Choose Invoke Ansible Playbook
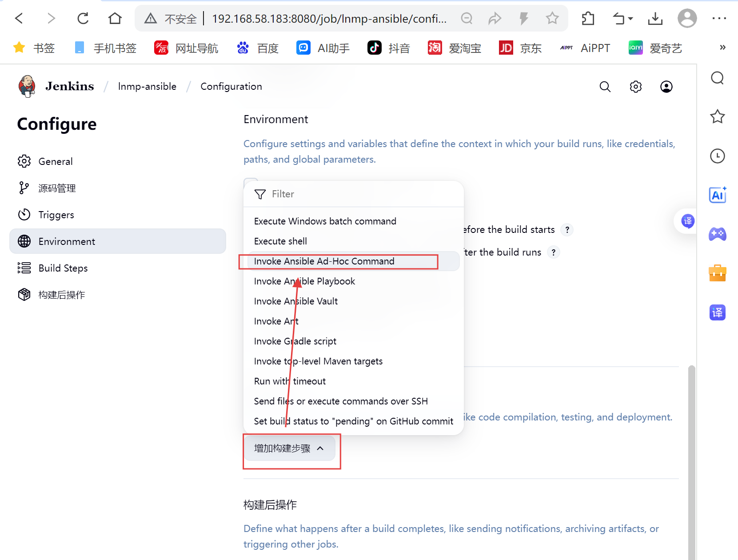 click(x=354, y=281)
